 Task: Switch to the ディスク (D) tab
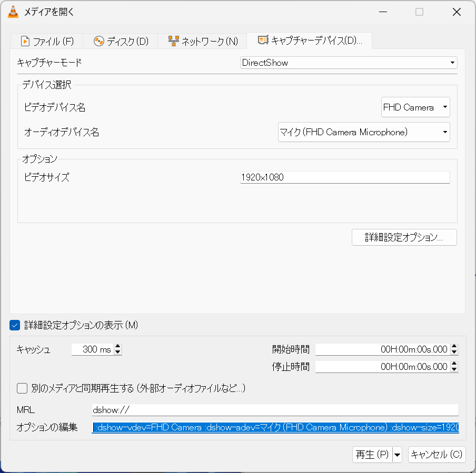click(x=121, y=41)
